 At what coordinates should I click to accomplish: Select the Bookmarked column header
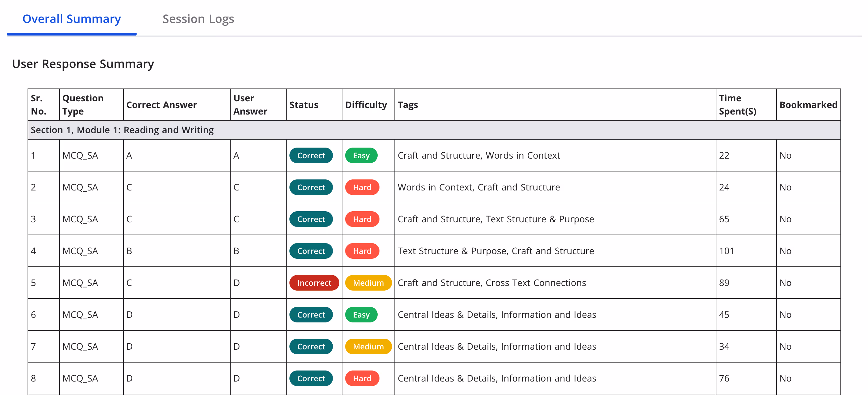[x=808, y=105]
